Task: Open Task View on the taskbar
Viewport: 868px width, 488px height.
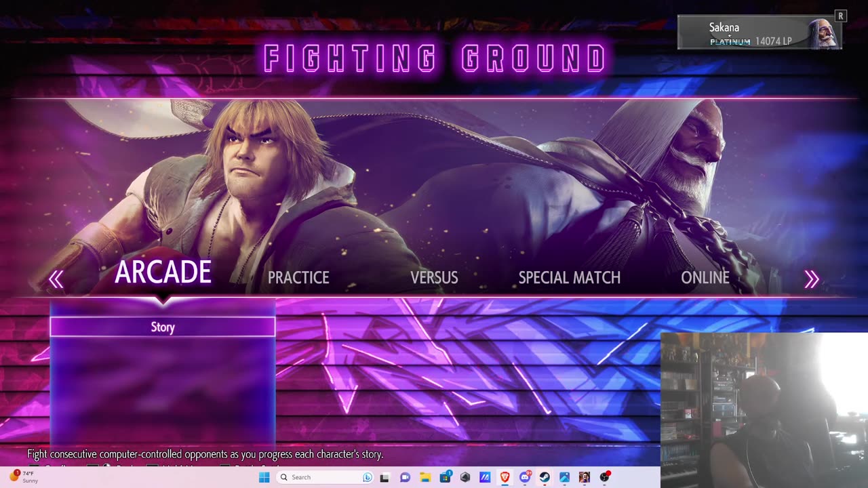Action: tap(384, 477)
